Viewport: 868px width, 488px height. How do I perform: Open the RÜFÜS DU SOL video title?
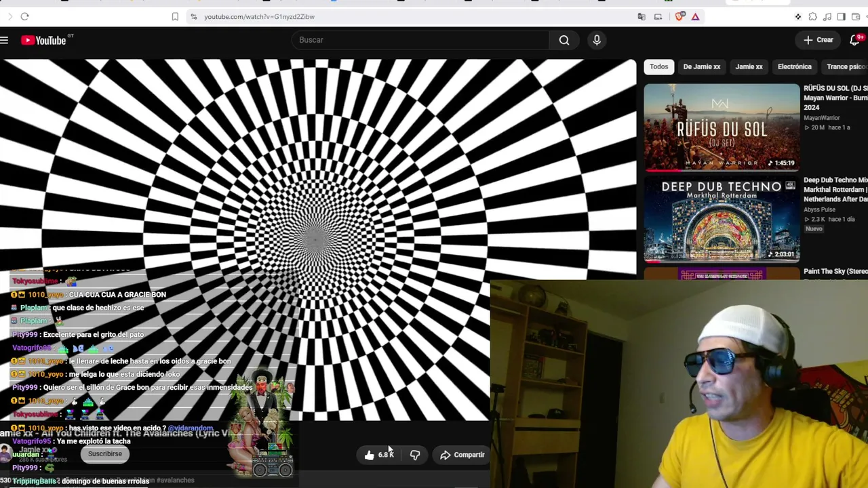835,98
